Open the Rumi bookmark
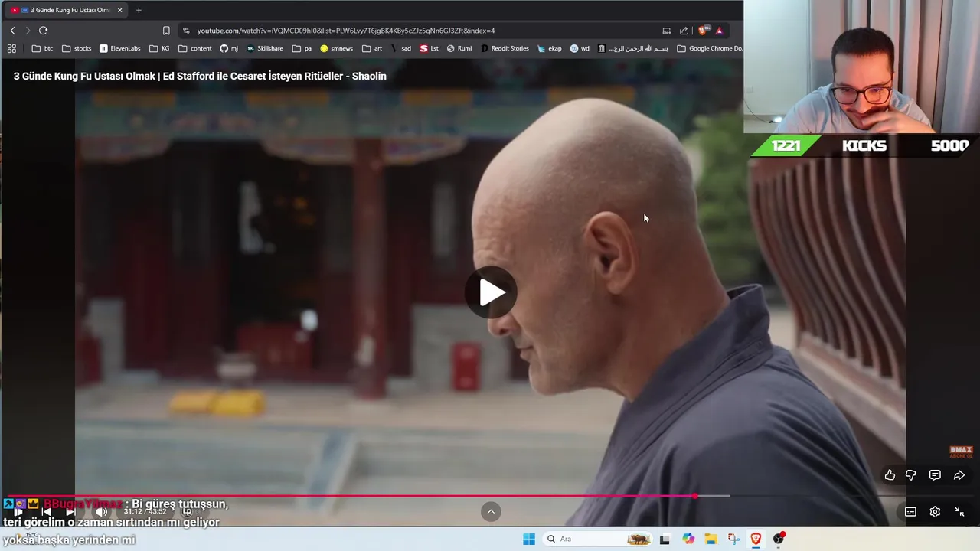 [x=459, y=48]
